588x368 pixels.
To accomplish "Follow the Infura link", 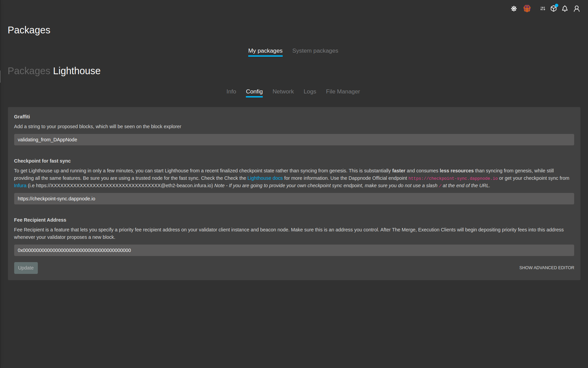I will coord(20,185).
